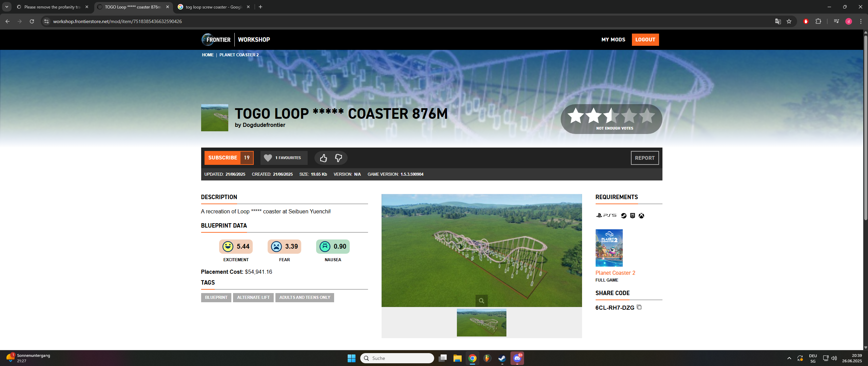Show hidden system tray icons chevron
Screen dimensions: 868x366
click(x=789, y=358)
